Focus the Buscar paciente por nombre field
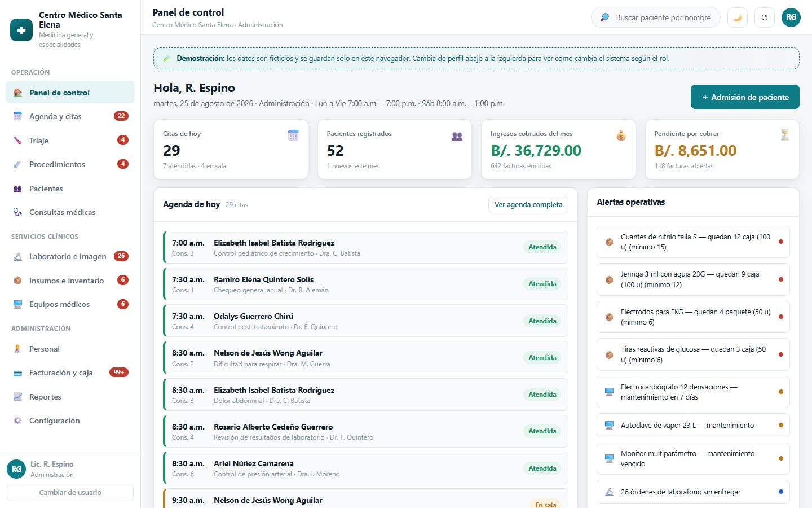812x508 pixels. click(656, 17)
